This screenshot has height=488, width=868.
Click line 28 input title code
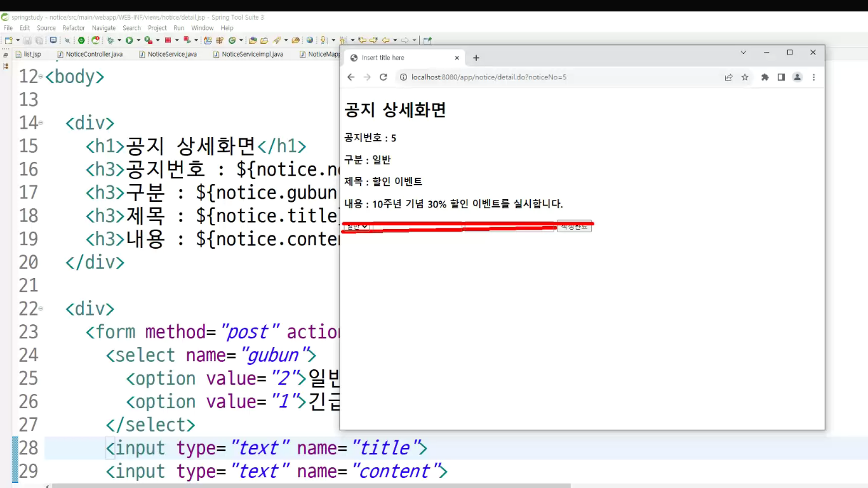[x=267, y=448]
